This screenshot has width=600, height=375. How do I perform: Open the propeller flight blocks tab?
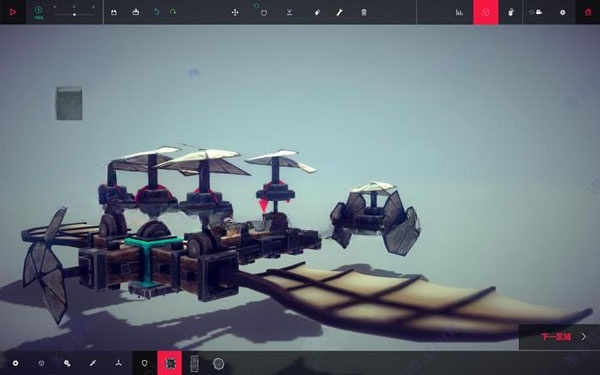119,363
